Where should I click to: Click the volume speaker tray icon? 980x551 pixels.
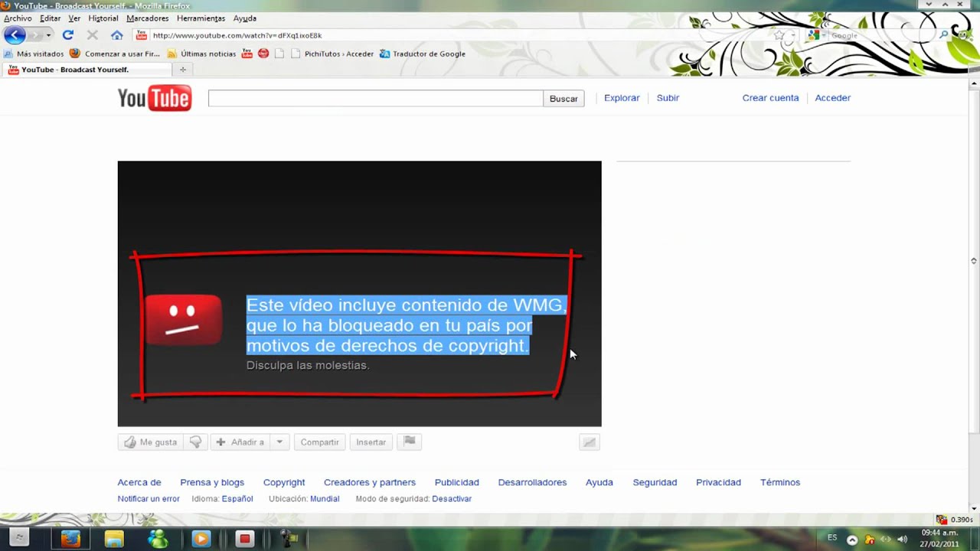pos(902,539)
